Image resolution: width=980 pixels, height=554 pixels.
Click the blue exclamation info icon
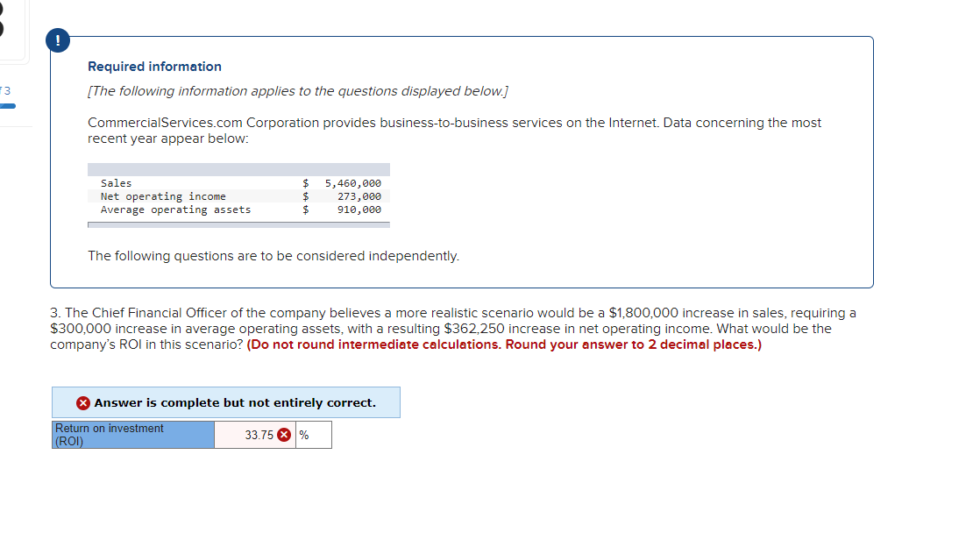click(x=58, y=40)
